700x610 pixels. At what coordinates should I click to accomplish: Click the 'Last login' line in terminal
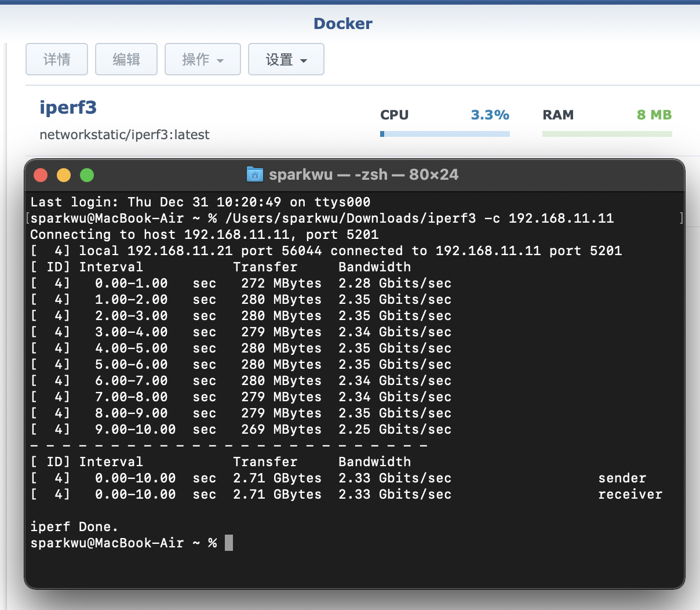click(x=200, y=202)
